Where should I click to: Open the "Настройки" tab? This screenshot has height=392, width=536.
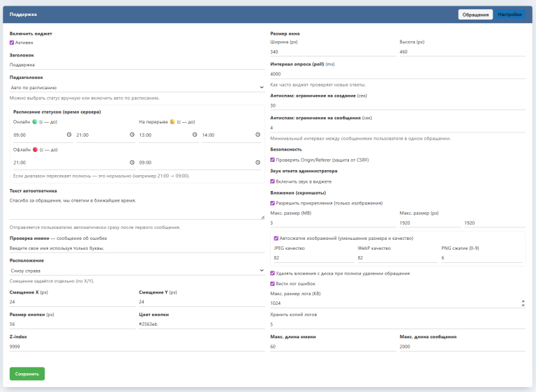[509, 14]
